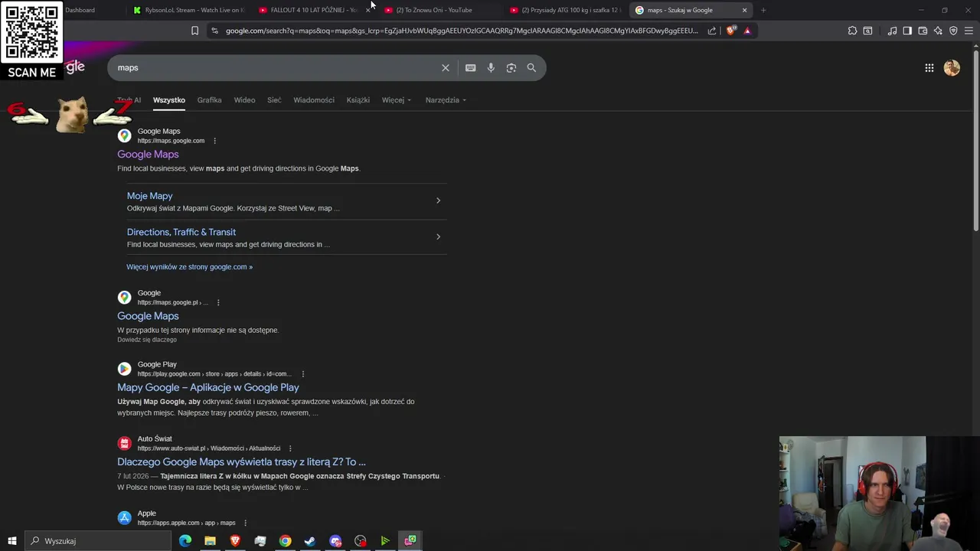Open Dlaczego Google Maps wyświetla trasy article
The height and width of the screenshot is (551, 980).
click(241, 462)
